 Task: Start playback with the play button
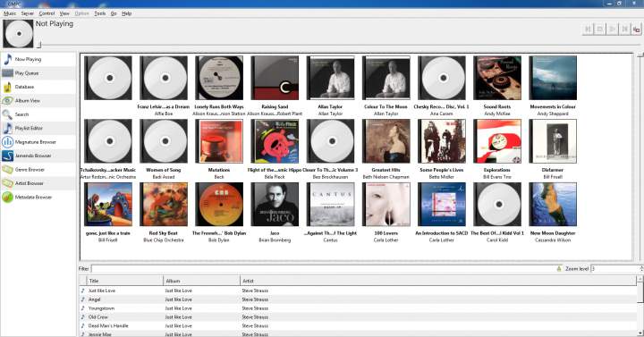(x=613, y=29)
